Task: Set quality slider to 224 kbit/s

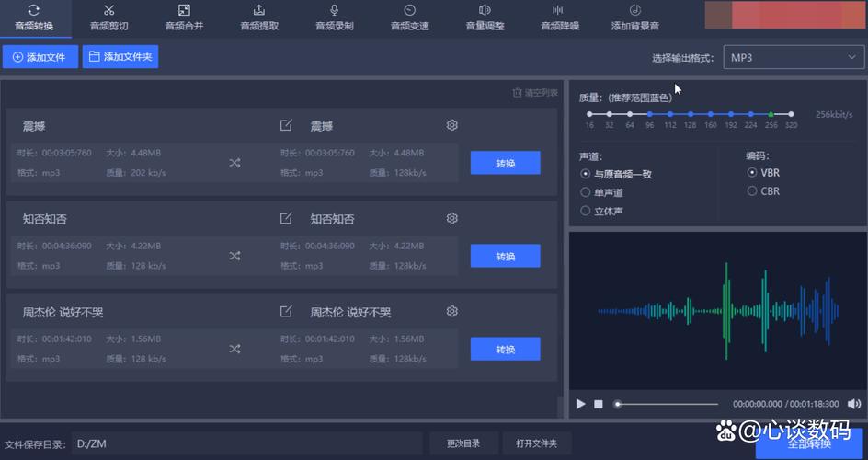Action: [x=750, y=114]
